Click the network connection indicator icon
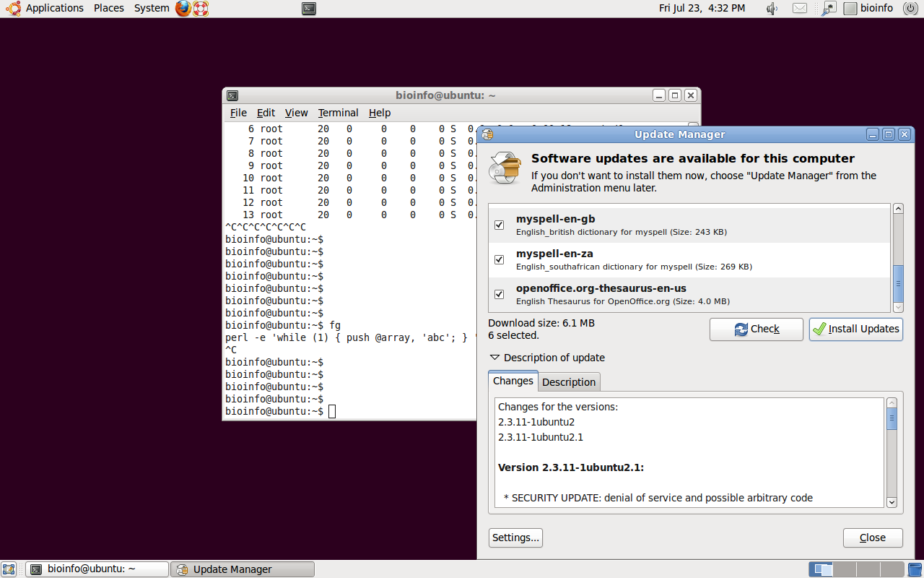Viewport: 924px width, 578px height. point(829,9)
